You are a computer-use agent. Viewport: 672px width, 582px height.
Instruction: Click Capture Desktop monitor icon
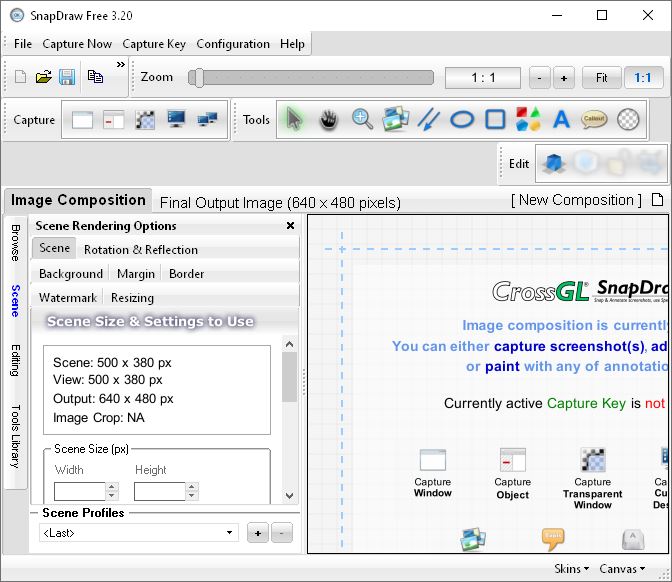click(176, 119)
